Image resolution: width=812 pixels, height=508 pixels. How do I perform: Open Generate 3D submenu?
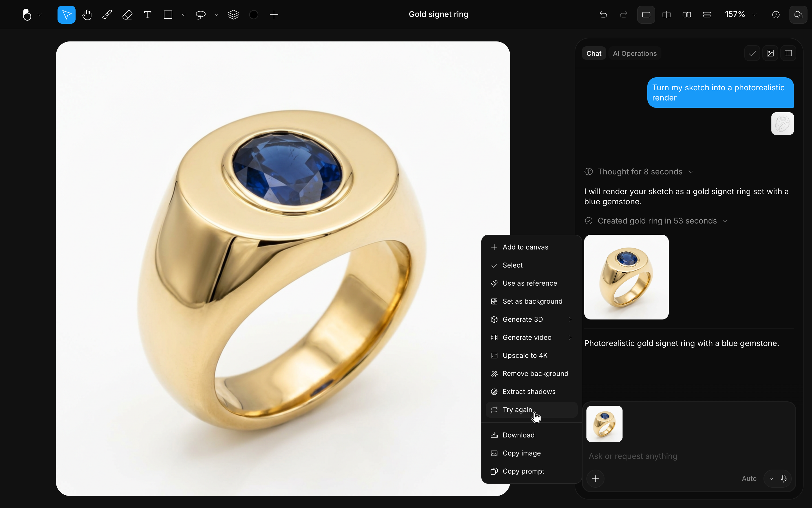pyautogui.click(x=531, y=319)
